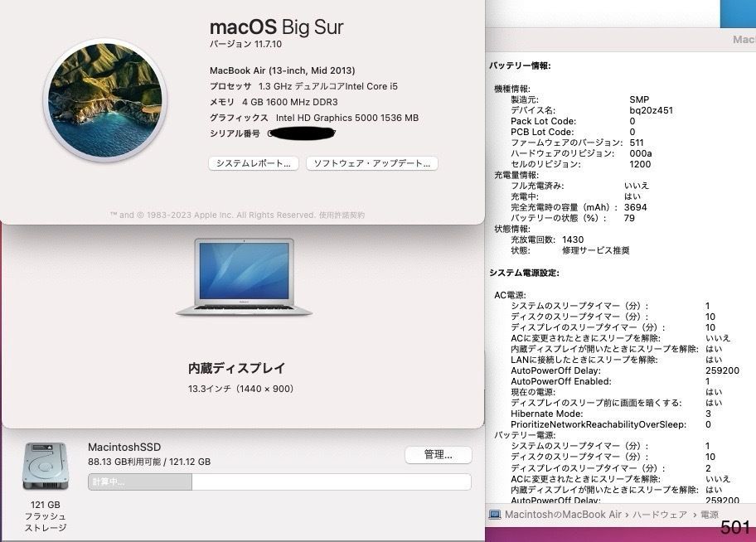Viewport: 756px width, 542px height.
Task: Click the フル充電済み row
Action: [579, 186]
